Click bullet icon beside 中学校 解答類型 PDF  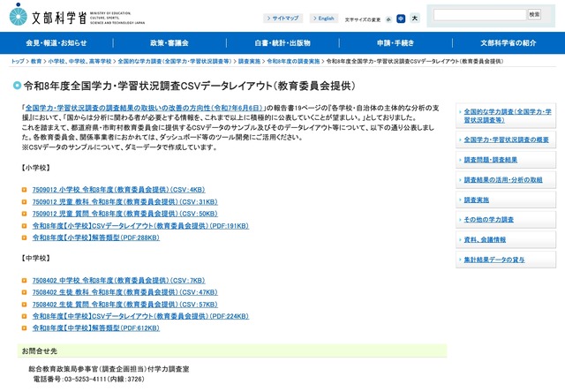[x=24, y=328]
